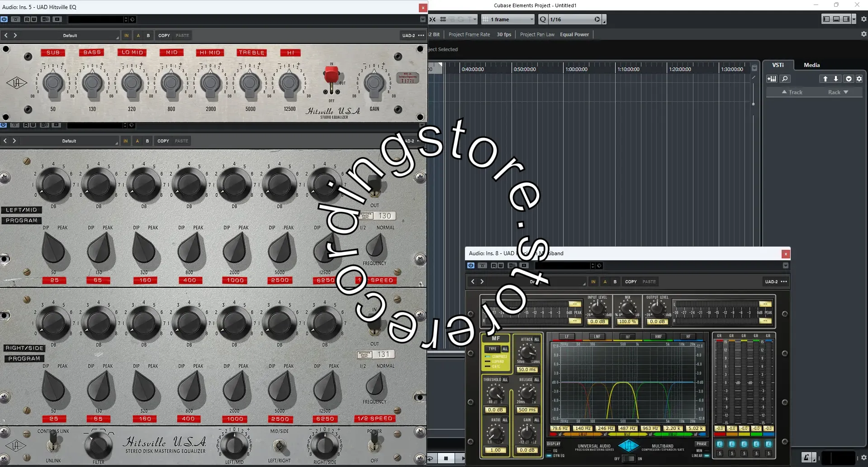Select B setting in Hitsville EQ top bar
Image resolution: width=868 pixels, height=467 pixels.
tap(148, 35)
